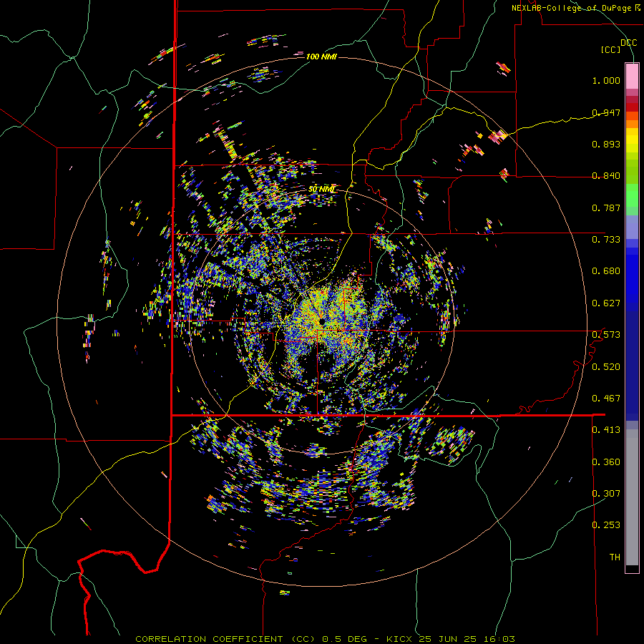Viewport: 644px width, 644px height.
Task: Pick the dark red segment of the color scale
Action: click(632, 107)
